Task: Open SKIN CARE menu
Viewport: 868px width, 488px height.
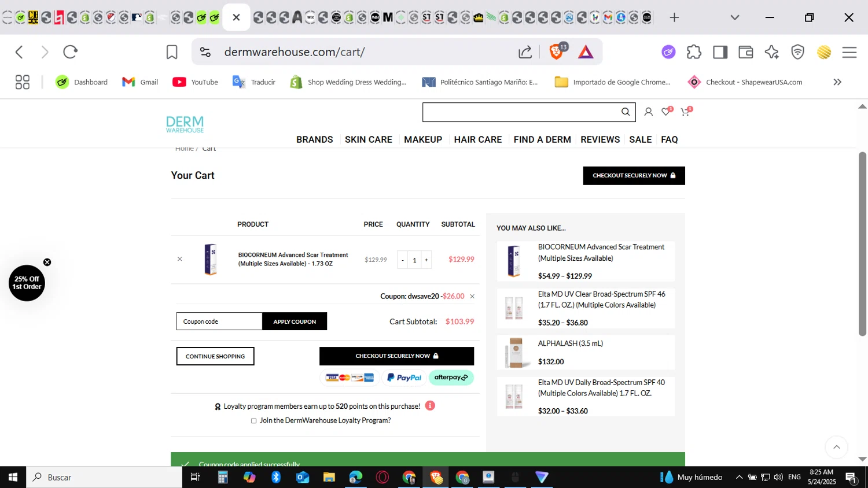Action: 369,139
